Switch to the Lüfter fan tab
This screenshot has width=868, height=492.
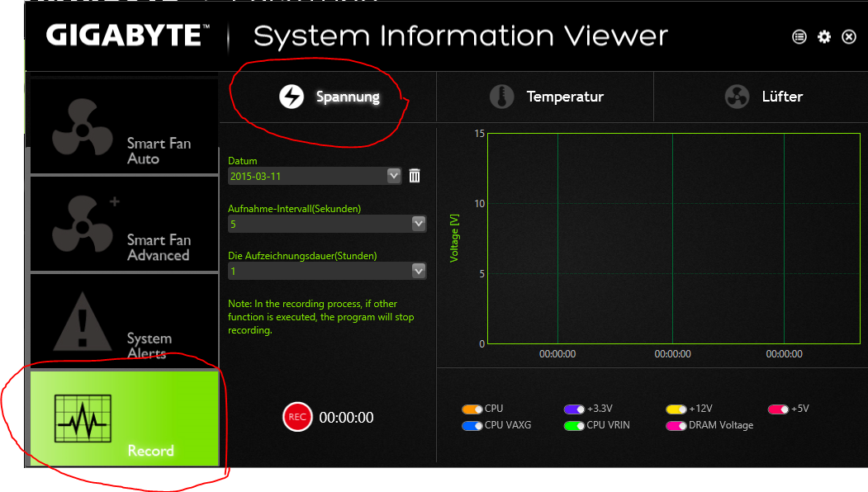click(761, 97)
